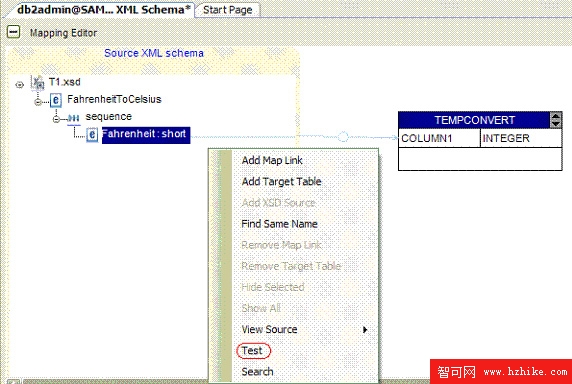Screen dimensions: 572x384
Task: Click the FahrenheitToCelsius element icon
Action: tap(55, 100)
